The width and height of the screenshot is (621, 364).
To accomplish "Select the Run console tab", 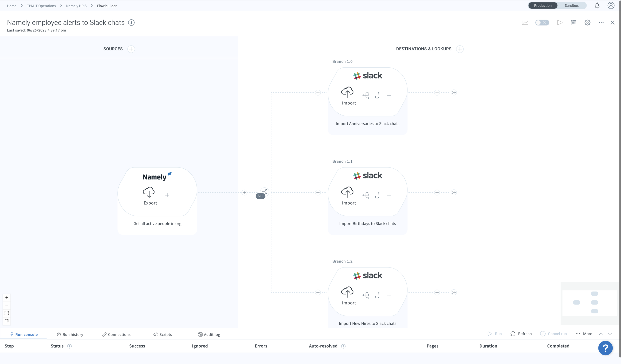I will [24, 334].
